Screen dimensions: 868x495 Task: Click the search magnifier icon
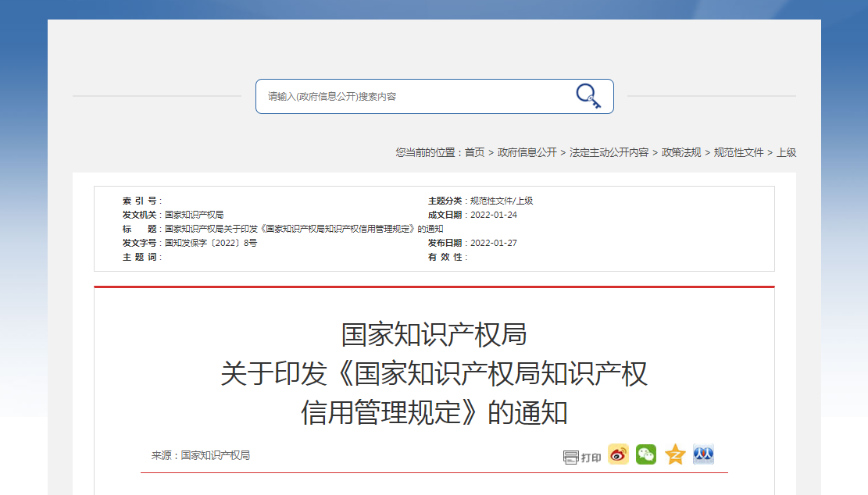(588, 96)
